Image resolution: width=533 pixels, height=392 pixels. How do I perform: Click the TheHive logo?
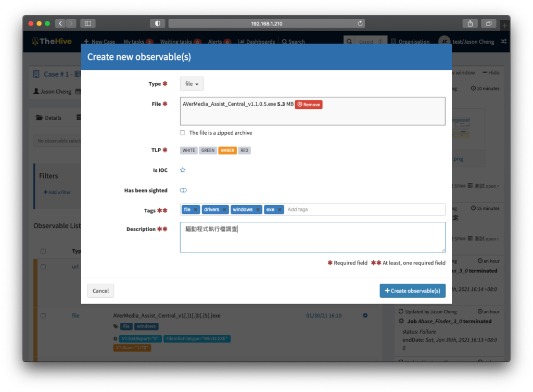52,42
